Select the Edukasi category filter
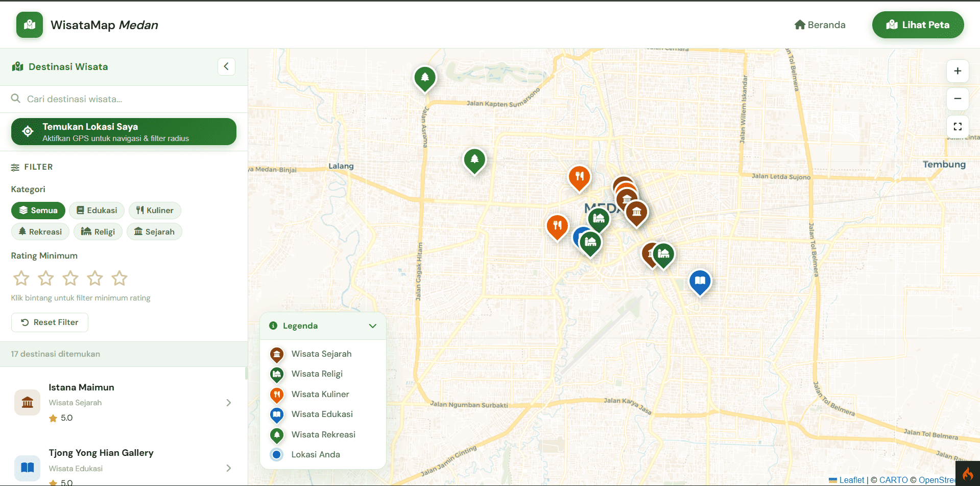 [97, 211]
